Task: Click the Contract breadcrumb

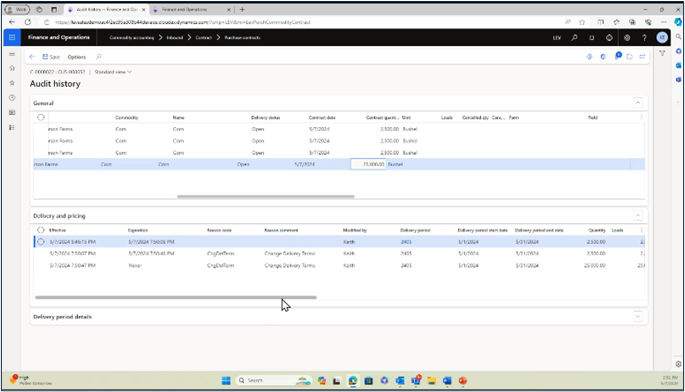Action: tap(204, 38)
